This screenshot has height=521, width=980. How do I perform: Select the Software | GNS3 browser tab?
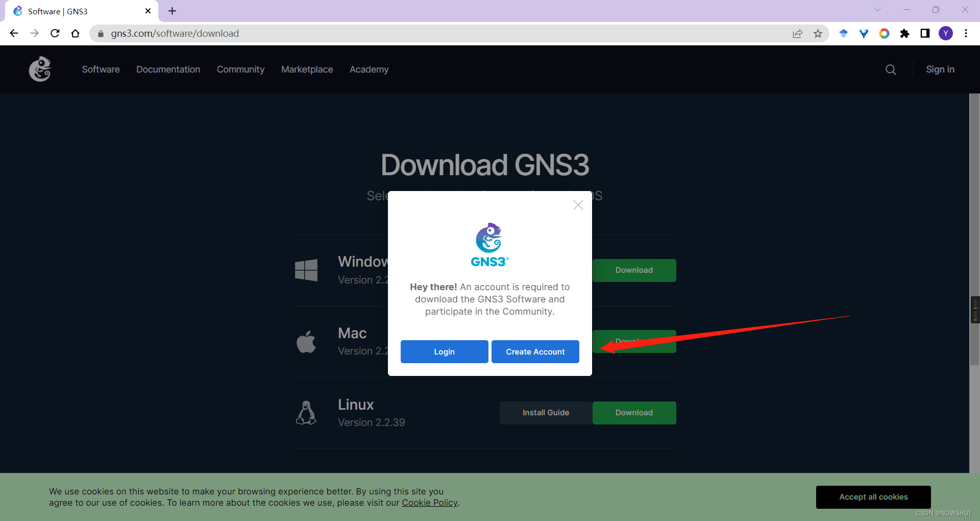(x=82, y=11)
